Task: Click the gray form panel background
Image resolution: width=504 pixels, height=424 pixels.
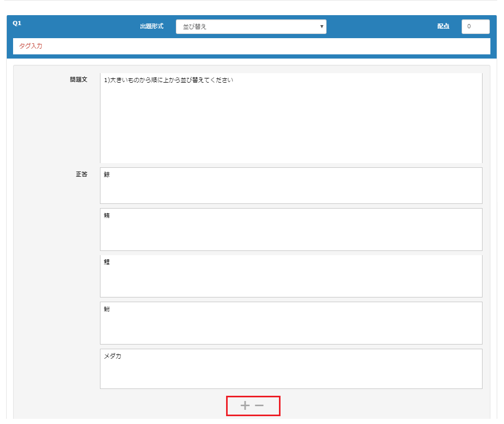Action: (x=52, y=261)
